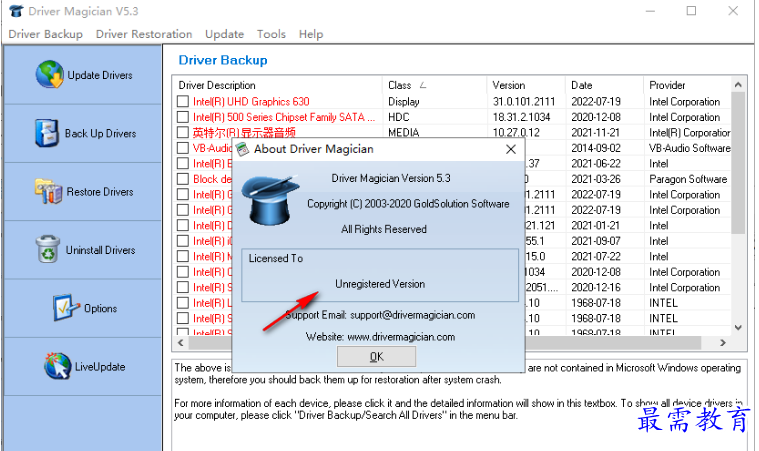Sort by the Provider column header
This screenshot has height=451, width=759.
687,85
